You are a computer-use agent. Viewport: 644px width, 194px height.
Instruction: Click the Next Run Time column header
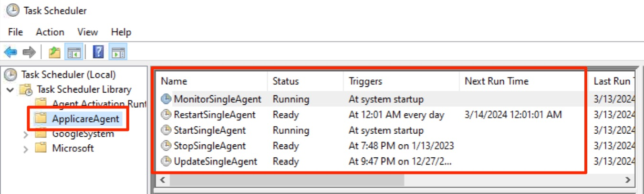tap(496, 81)
